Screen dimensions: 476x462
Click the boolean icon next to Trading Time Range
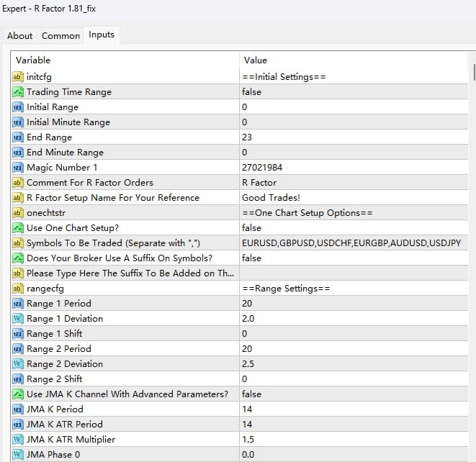click(17, 92)
